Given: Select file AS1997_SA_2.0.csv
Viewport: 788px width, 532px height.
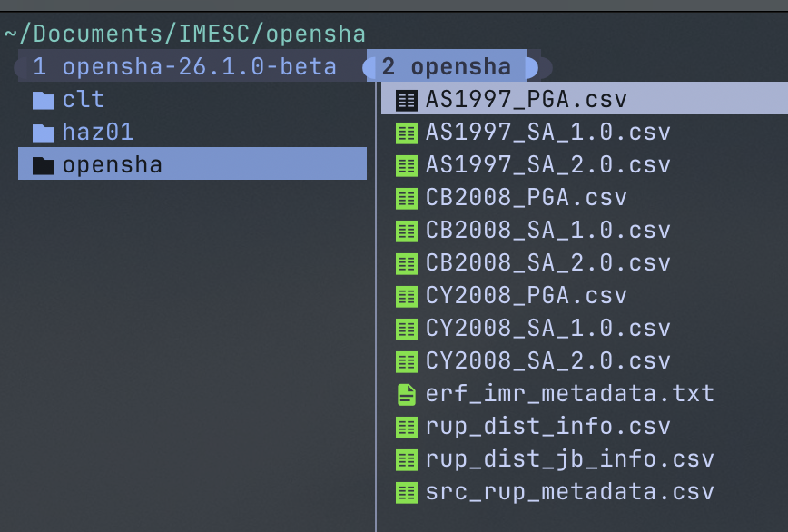Looking at the screenshot, I should click(547, 165).
